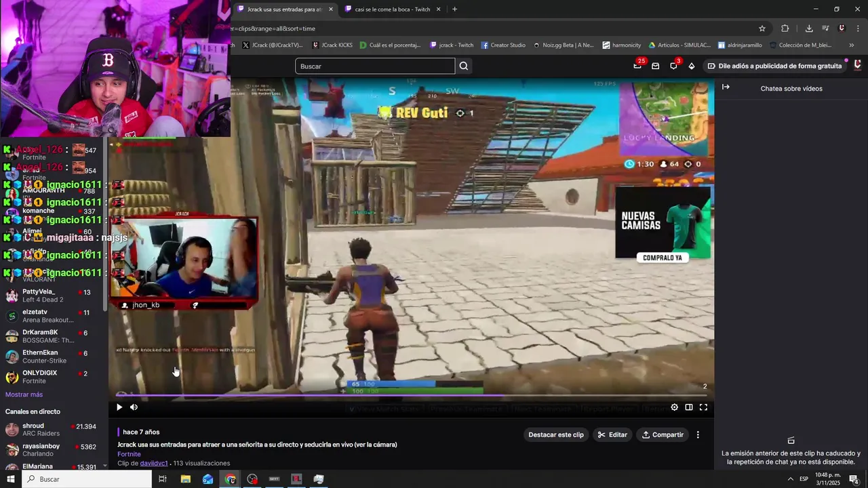The width and height of the screenshot is (868, 488).
Task: Focus the Twitch Buscar search field
Action: click(x=375, y=66)
